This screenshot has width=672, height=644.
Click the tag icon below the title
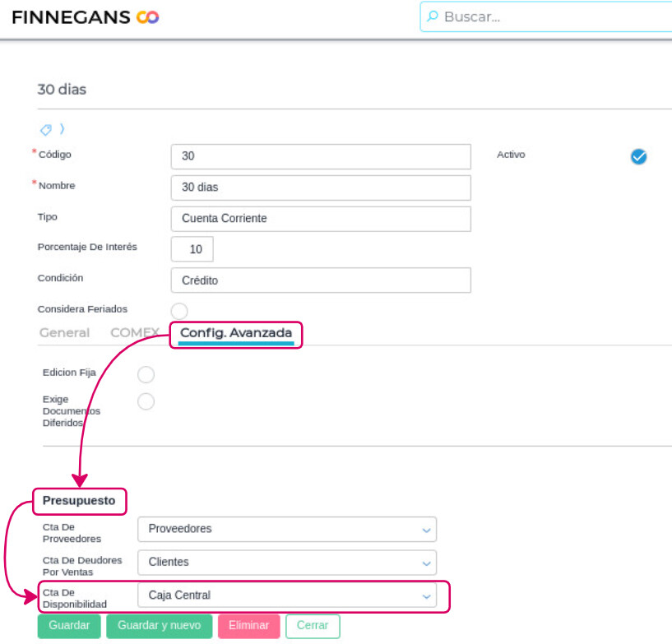click(x=47, y=130)
